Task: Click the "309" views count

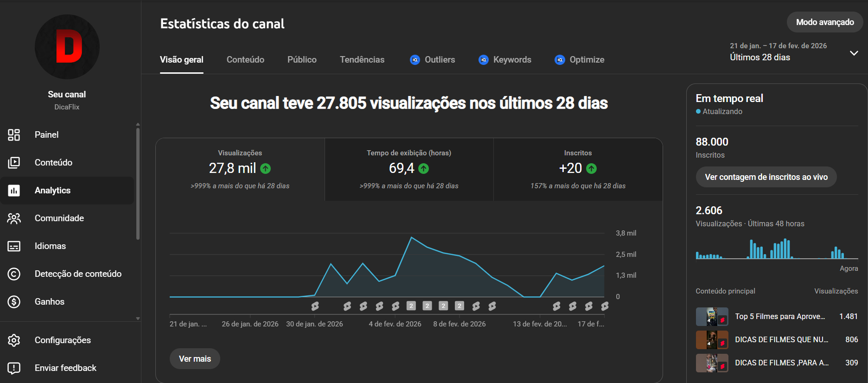Action: click(x=852, y=363)
